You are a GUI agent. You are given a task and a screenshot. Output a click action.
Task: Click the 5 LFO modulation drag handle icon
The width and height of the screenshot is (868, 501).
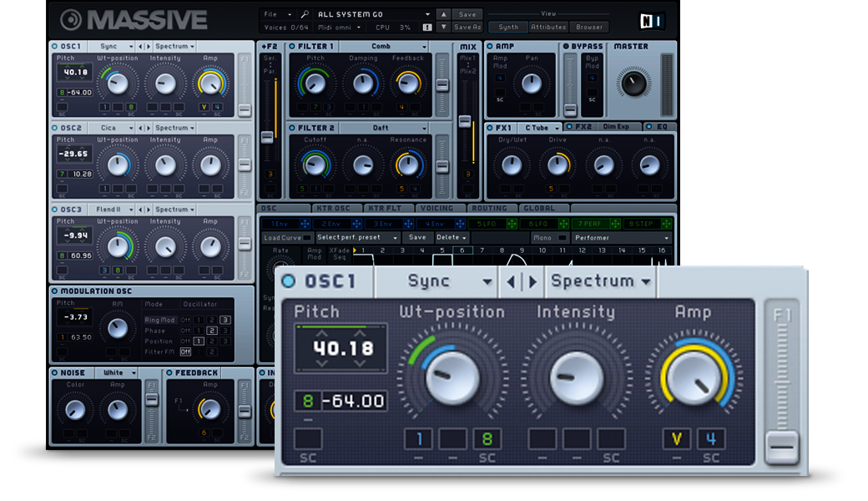click(512, 224)
